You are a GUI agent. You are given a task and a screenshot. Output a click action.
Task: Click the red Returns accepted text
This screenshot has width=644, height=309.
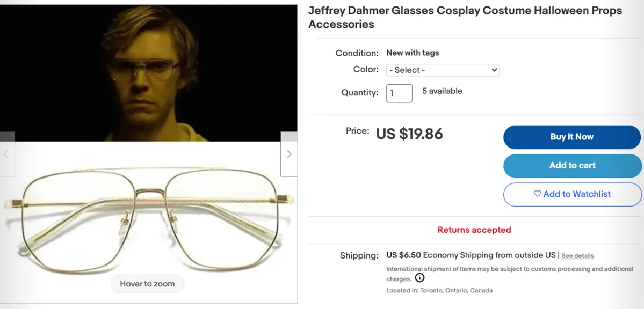tap(474, 230)
